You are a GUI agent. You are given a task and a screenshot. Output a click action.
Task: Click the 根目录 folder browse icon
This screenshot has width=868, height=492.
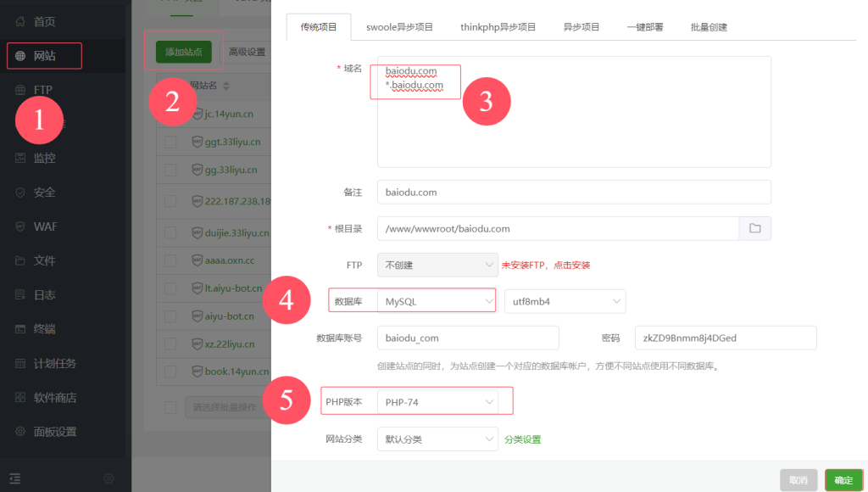[754, 228]
